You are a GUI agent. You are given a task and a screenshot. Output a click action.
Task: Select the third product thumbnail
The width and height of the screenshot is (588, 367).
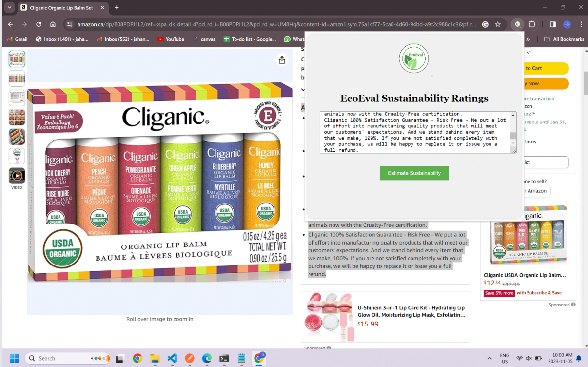click(x=17, y=98)
